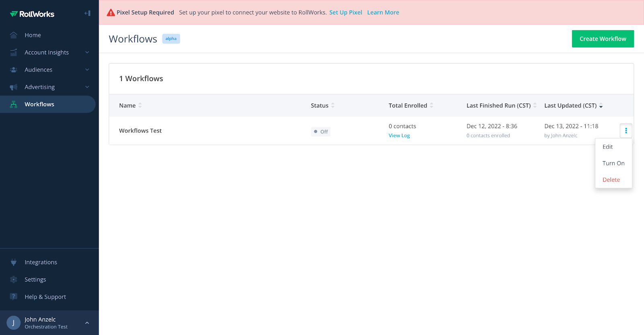Click the Last Updated (CST) header
The width and height of the screenshot is (644, 335).
[x=570, y=105]
